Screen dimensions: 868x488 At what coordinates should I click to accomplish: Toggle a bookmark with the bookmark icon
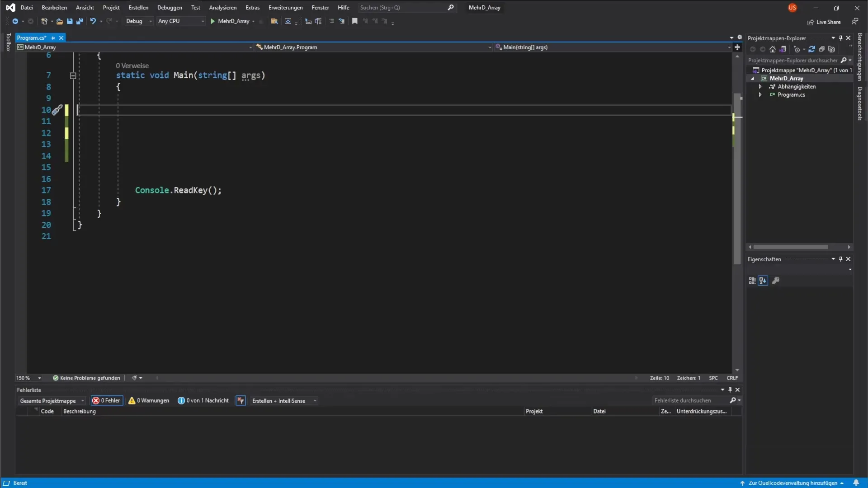pos(355,21)
